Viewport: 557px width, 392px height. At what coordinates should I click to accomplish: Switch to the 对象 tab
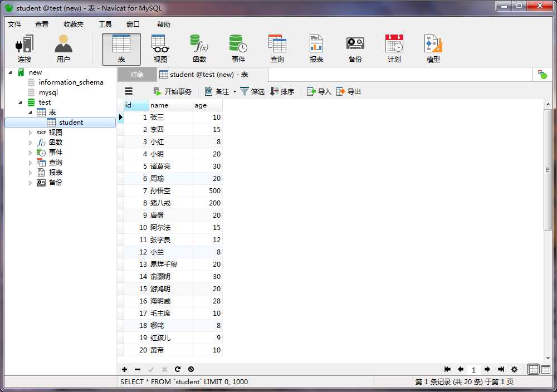(x=137, y=75)
